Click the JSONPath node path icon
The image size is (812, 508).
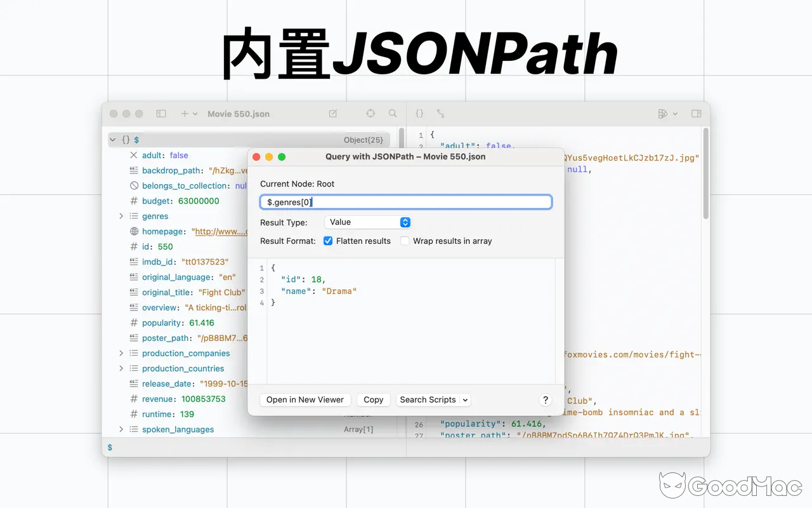(441, 113)
